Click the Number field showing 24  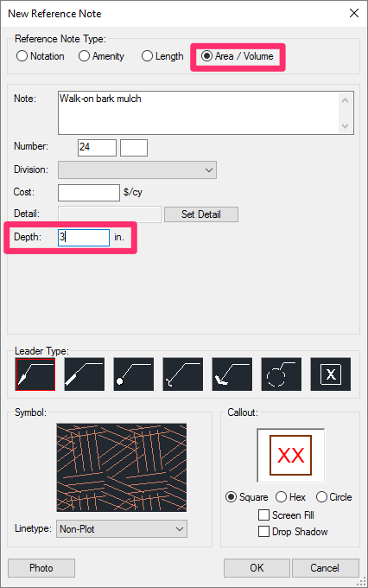(97, 147)
